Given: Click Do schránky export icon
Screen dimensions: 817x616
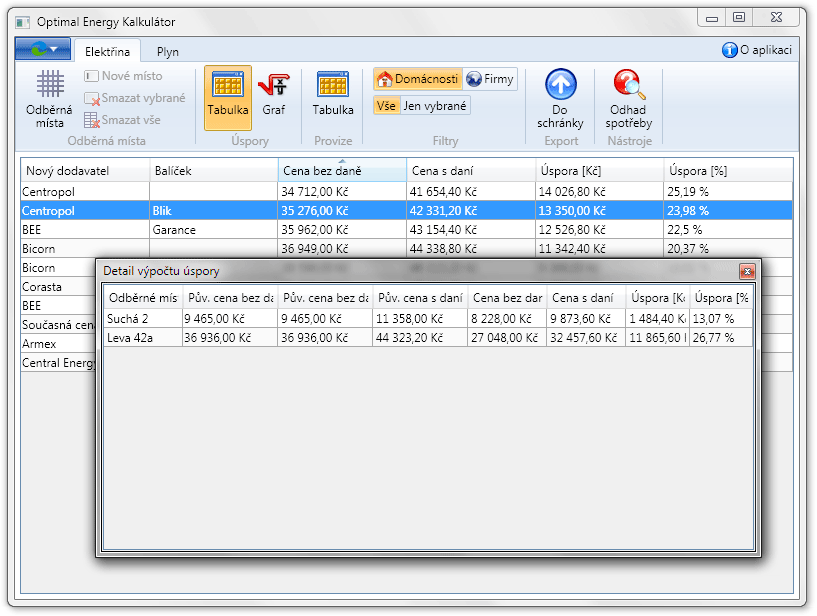Looking at the screenshot, I should tap(560, 98).
